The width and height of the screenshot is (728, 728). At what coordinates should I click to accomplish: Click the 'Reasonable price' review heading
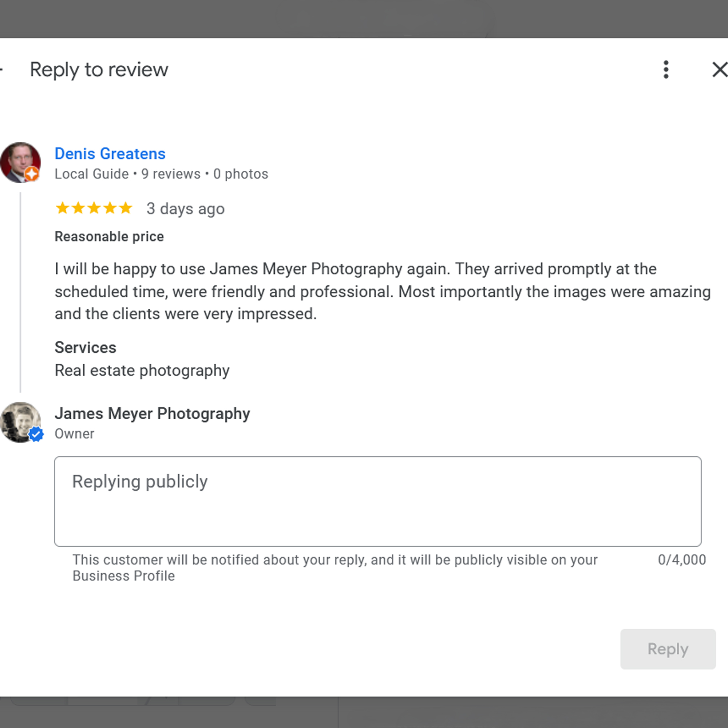click(x=109, y=237)
